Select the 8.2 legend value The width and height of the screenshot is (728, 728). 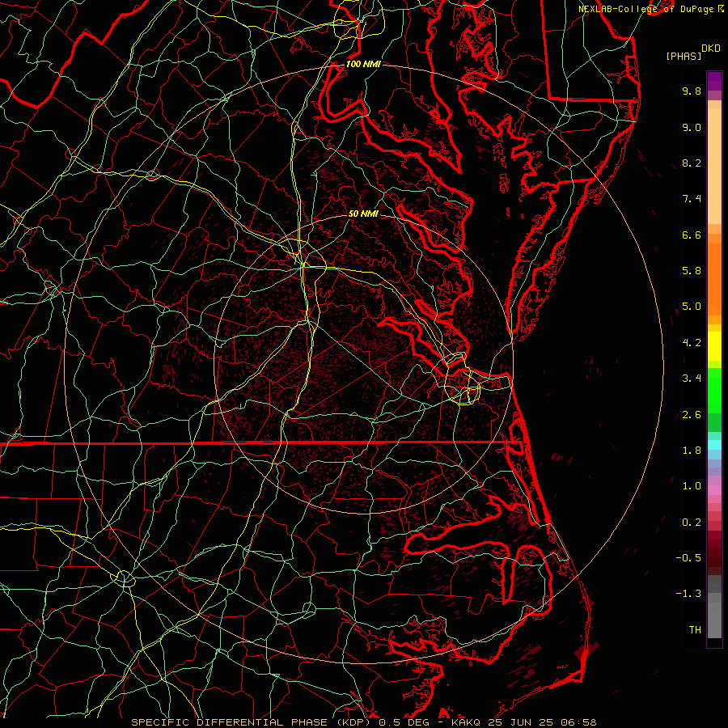[x=692, y=163]
